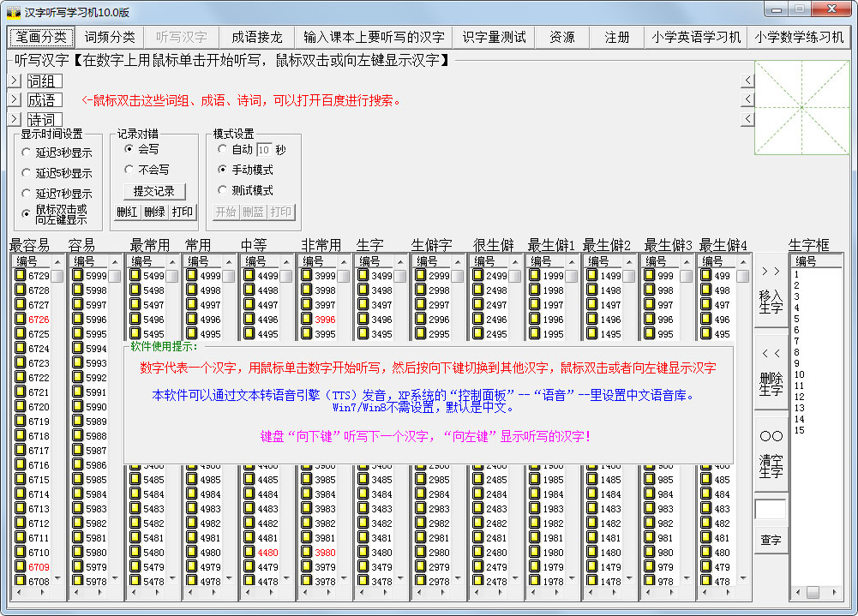Click the left arrow at 成语 row end

(x=748, y=99)
